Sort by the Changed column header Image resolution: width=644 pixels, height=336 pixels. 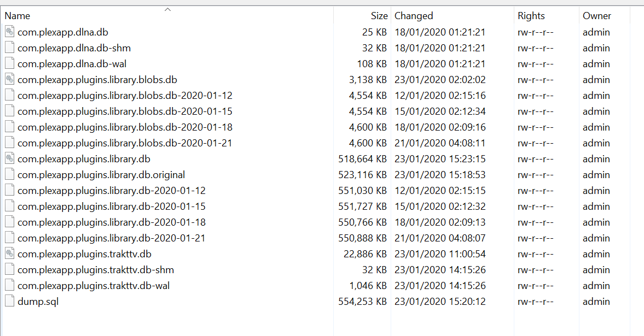pyautogui.click(x=414, y=16)
